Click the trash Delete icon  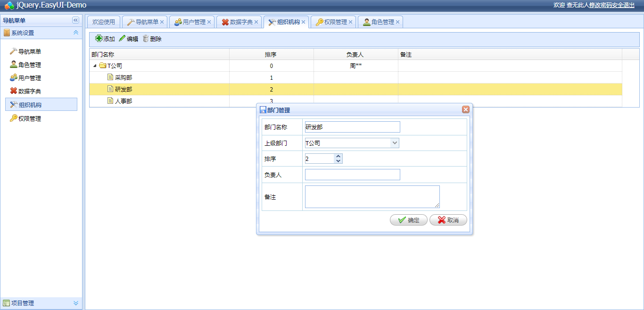click(x=146, y=39)
